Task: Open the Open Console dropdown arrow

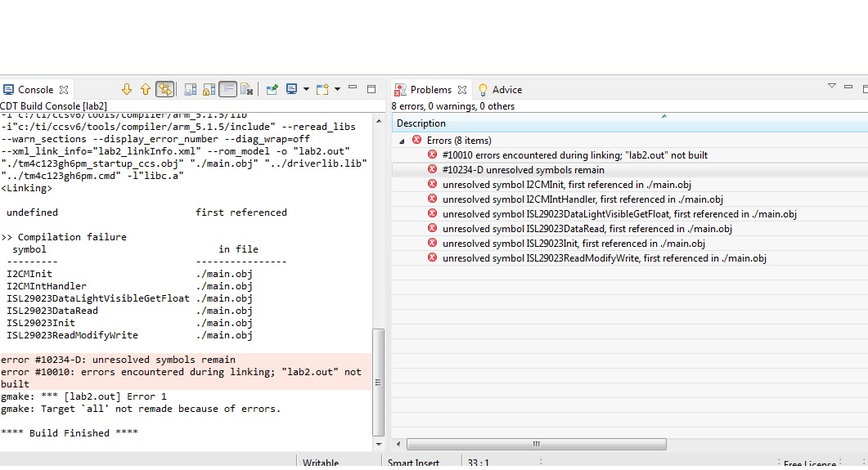Action: 337,90
